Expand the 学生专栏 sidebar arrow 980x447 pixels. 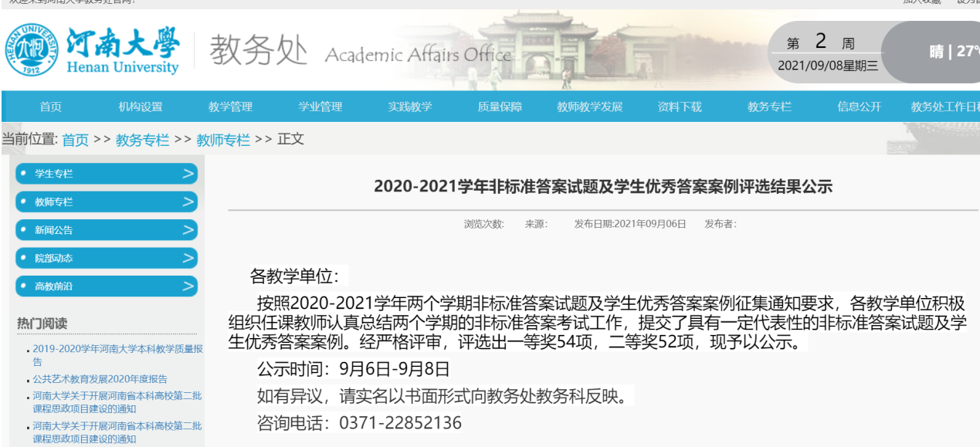188,174
